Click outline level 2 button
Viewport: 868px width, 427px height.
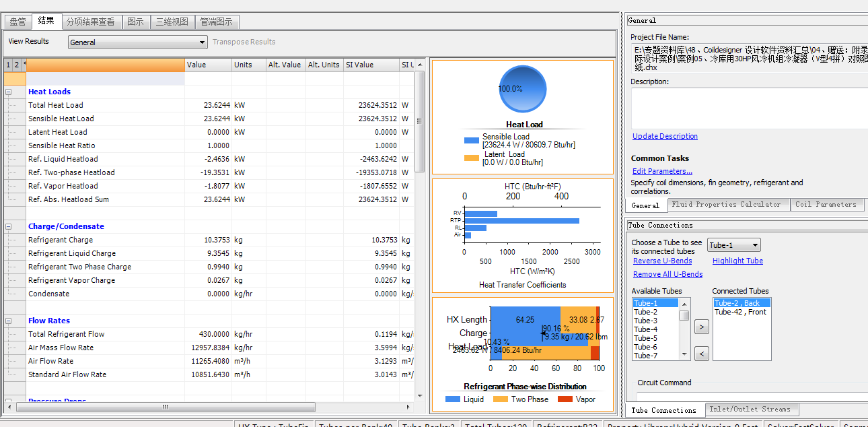pos(16,65)
